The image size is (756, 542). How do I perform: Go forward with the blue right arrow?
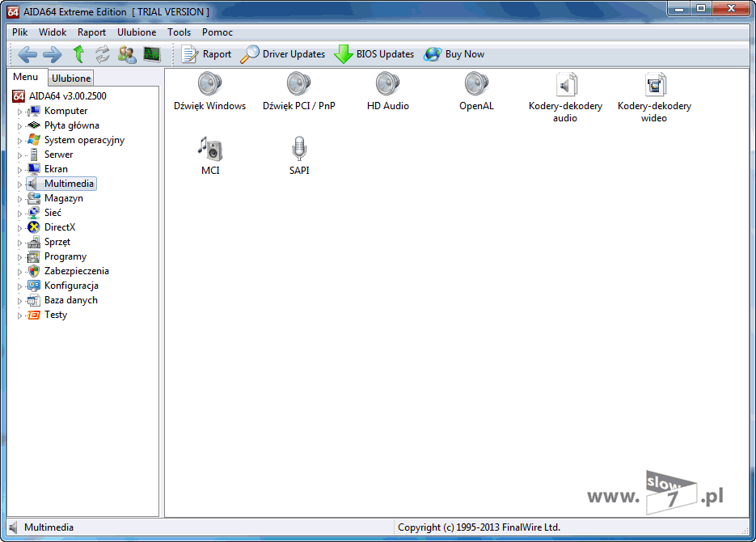click(x=52, y=54)
